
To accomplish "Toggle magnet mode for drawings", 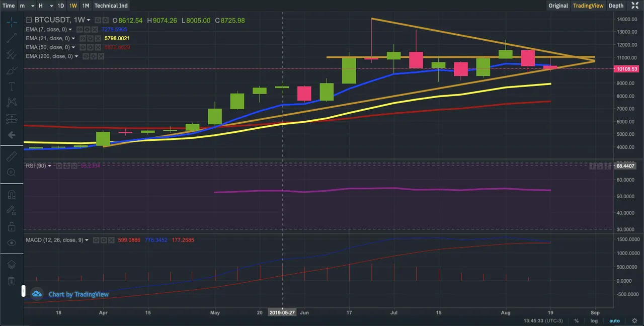I will (11, 194).
